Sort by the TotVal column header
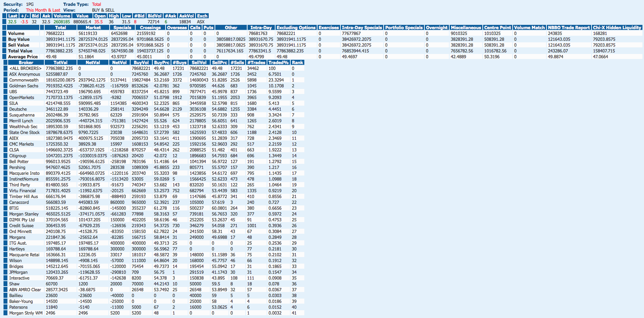Screen dimensions: 644x318 pyautogui.click(x=60, y=63)
